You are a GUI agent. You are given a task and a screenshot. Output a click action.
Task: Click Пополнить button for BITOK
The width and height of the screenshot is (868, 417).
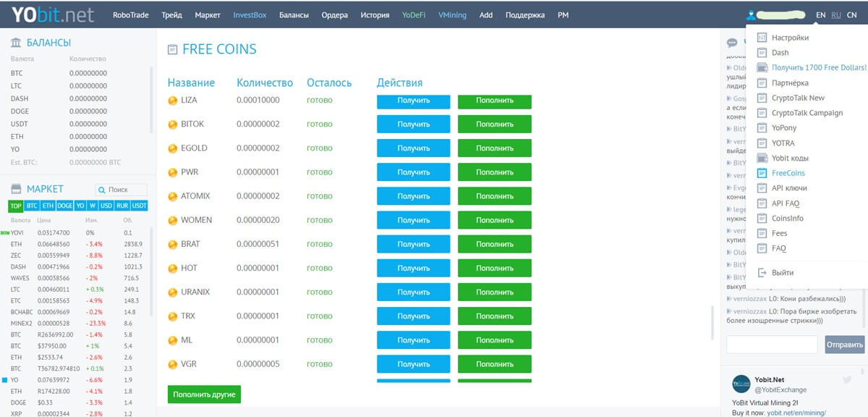(x=495, y=125)
